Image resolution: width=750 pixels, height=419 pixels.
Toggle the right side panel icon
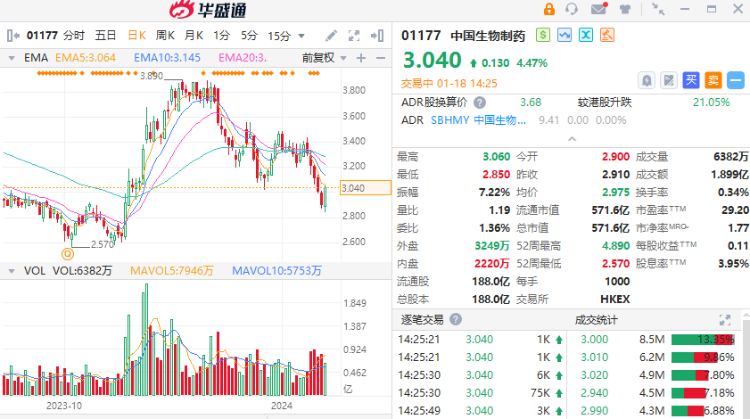(377, 35)
